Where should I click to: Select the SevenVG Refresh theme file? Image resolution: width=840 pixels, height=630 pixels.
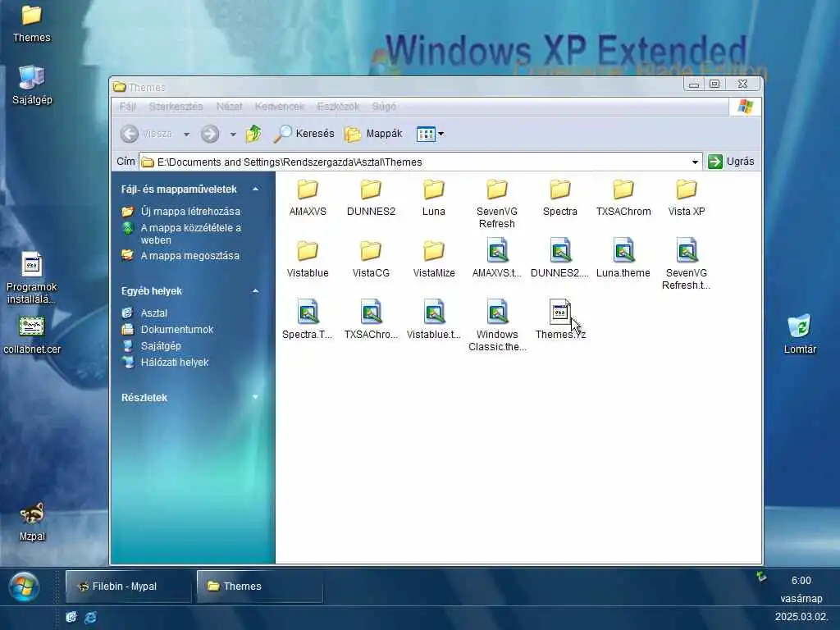pyautogui.click(x=687, y=265)
